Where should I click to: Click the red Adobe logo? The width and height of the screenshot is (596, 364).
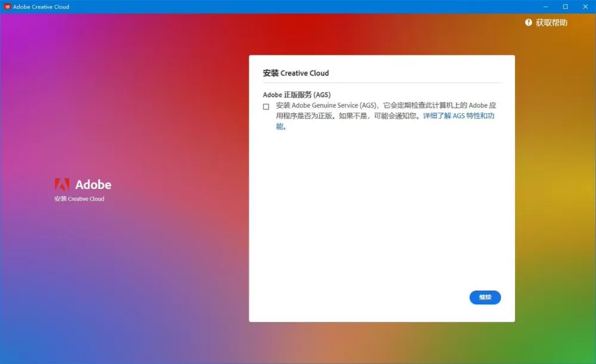[x=62, y=184]
